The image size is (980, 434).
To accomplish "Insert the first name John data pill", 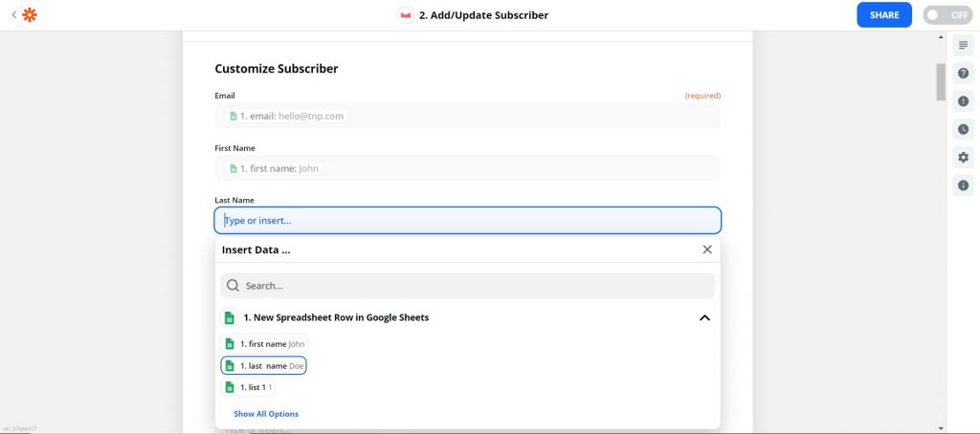I will tap(264, 344).
